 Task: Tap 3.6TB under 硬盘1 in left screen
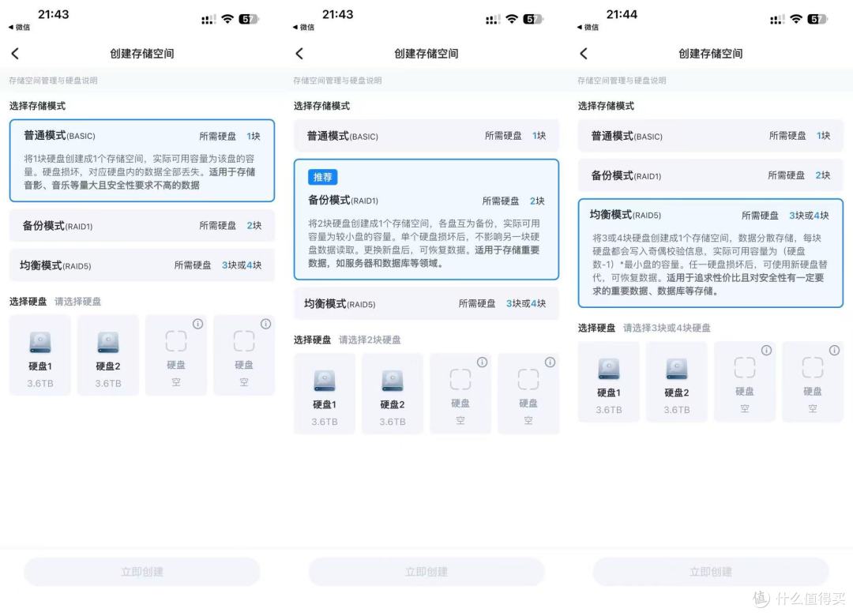40,383
